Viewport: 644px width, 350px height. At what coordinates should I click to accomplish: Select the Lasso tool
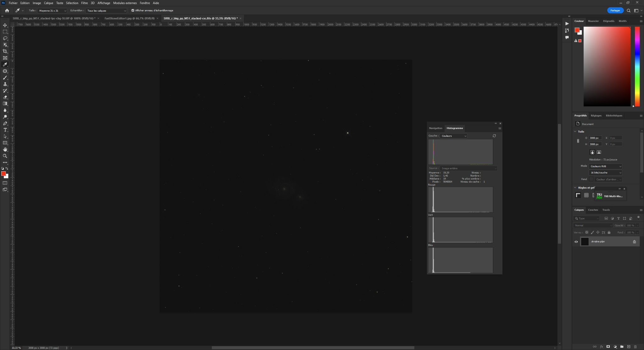point(5,38)
